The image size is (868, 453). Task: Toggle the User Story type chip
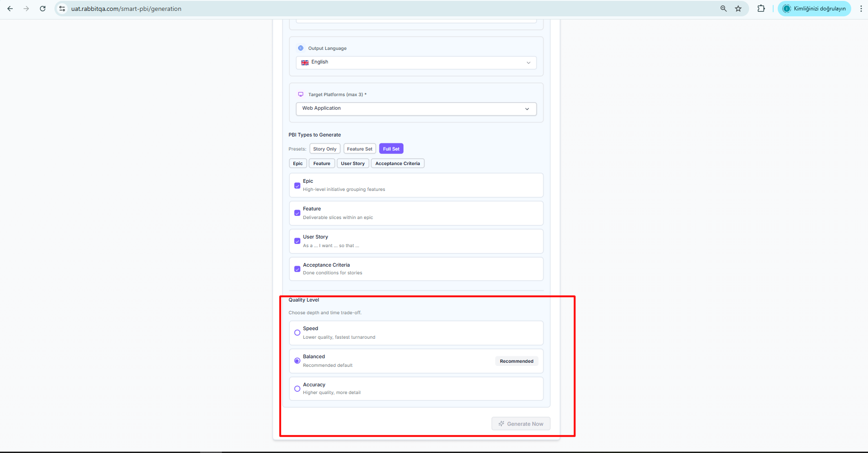(353, 163)
